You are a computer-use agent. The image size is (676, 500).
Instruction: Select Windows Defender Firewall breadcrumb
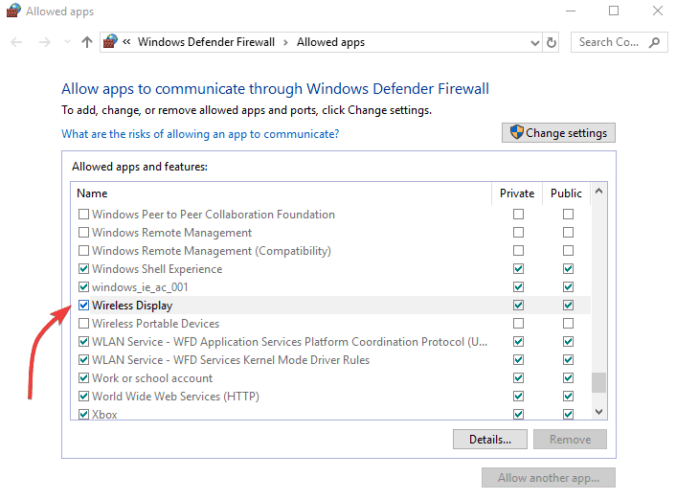[x=208, y=42]
